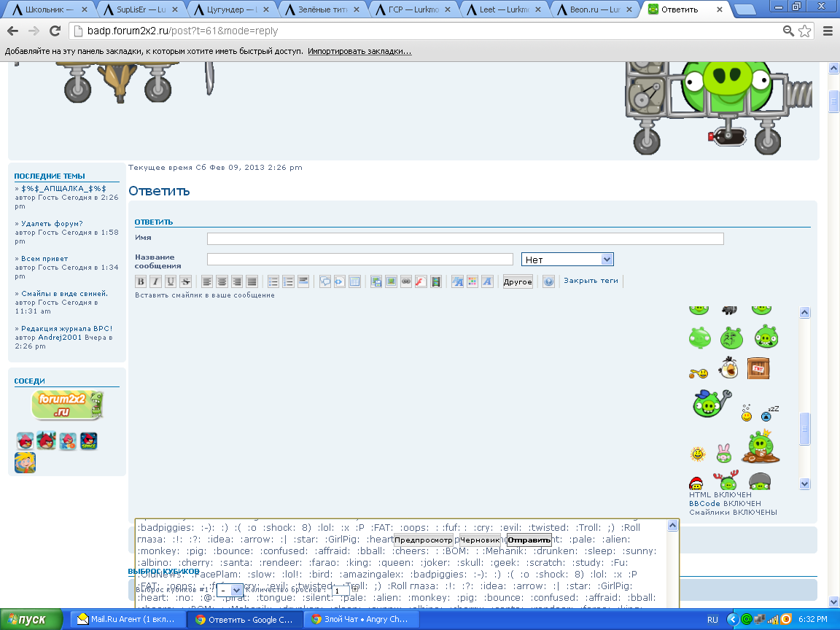Switch to the SupLisEr Lurkmore tab
This screenshot has width=840, height=630.
click(x=141, y=9)
